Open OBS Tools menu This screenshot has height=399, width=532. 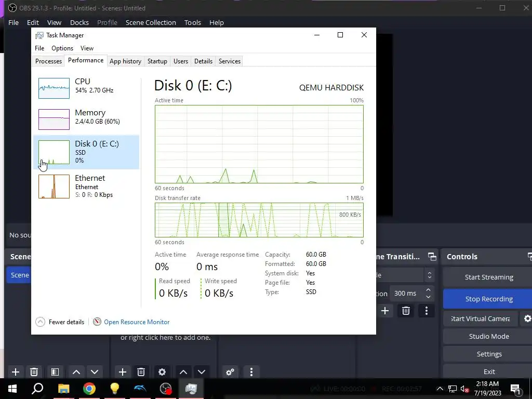coord(192,22)
